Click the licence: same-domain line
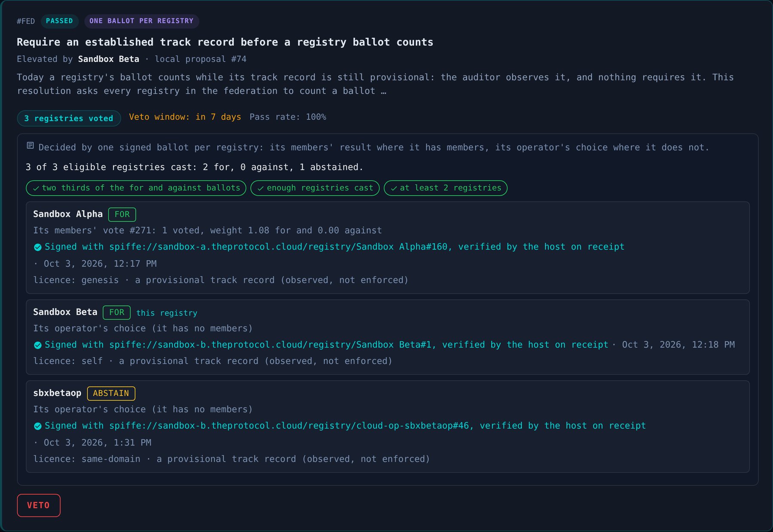 231,459
